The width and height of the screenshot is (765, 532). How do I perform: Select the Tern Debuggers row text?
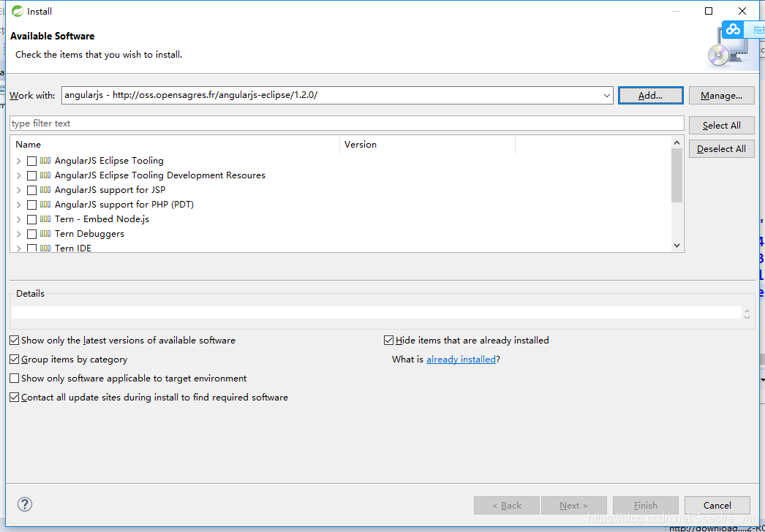pyautogui.click(x=89, y=234)
